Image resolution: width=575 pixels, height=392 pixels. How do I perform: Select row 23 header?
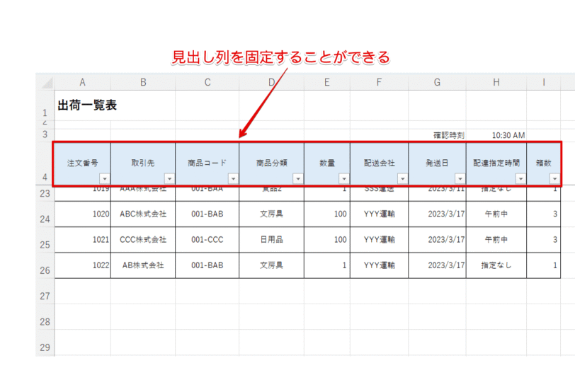(45, 193)
